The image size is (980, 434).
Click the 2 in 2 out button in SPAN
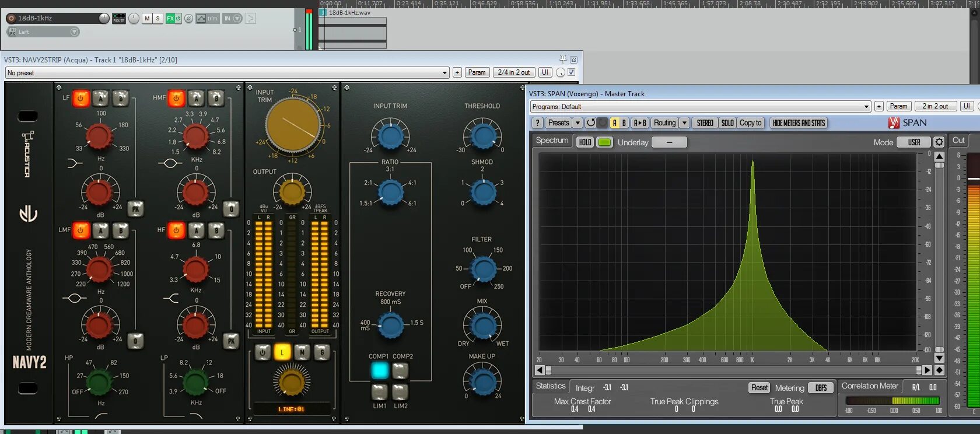click(935, 106)
